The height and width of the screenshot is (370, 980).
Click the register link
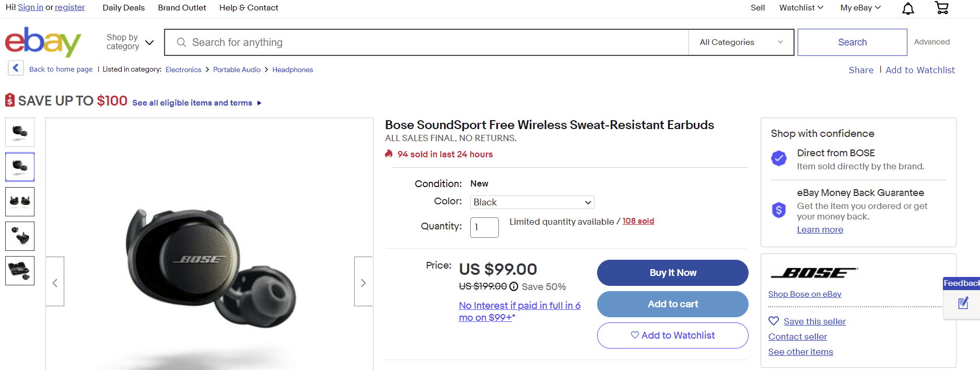[x=70, y=7]
